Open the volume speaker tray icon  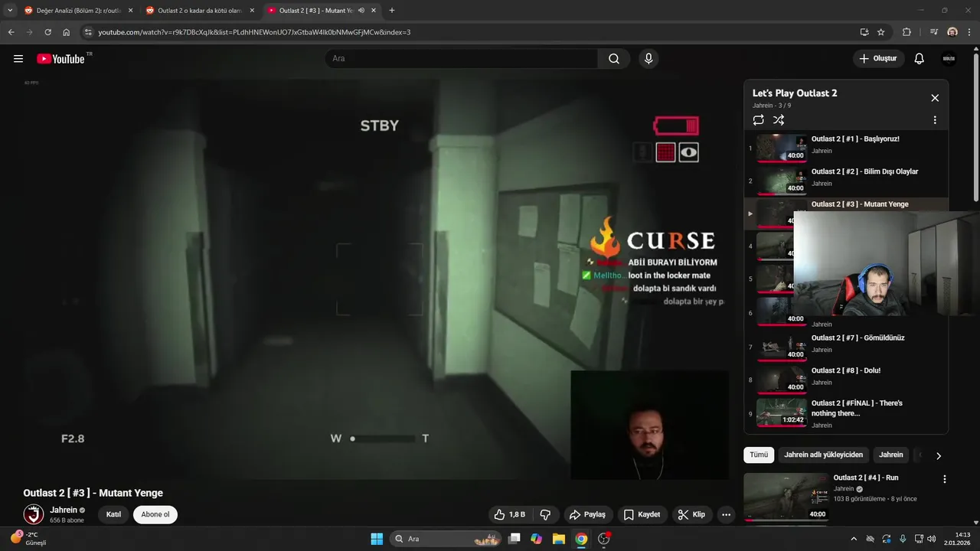click(x=931, y=539)
